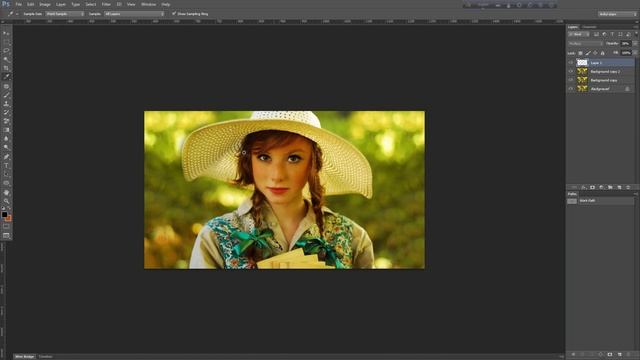Hide Layer 1 via eye icon

click(x=571, y=62)
